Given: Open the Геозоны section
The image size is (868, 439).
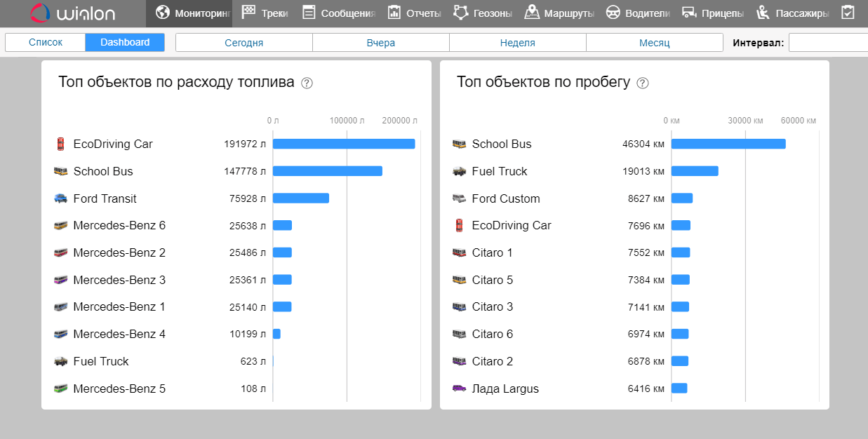Looking at the screenshot, I should coord(482,13).
